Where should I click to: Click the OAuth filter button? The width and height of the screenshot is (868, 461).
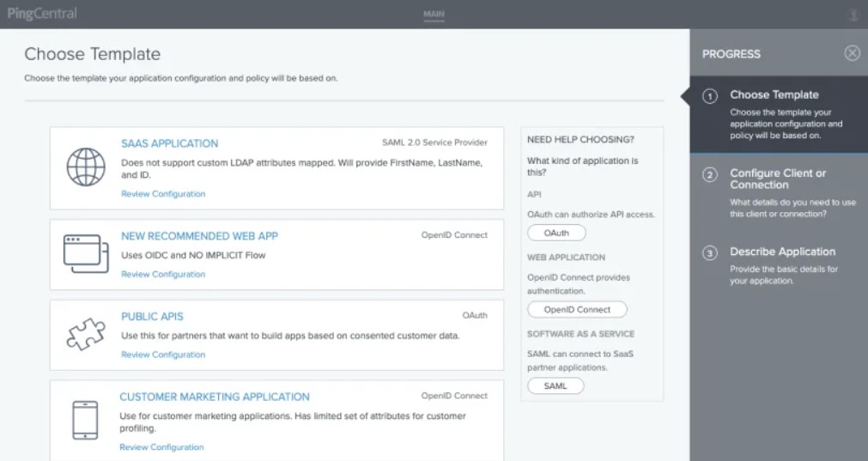tap(556, 233)
